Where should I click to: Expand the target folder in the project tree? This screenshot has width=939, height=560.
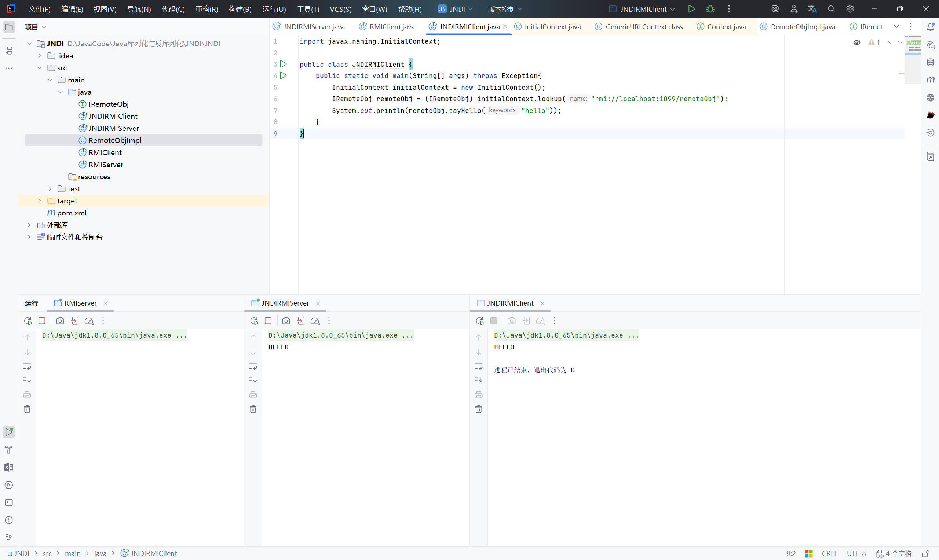[39, 201]
